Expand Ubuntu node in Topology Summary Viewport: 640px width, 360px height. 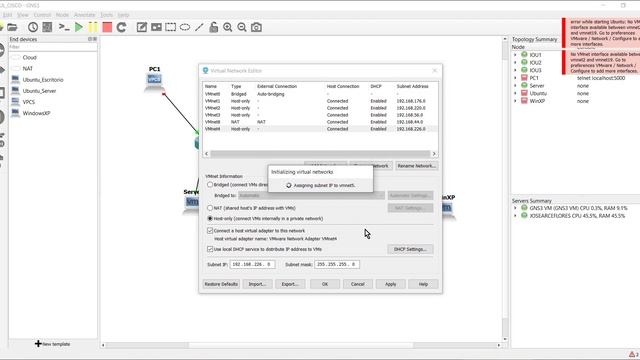pyautogui.click(x=515, y=93)
